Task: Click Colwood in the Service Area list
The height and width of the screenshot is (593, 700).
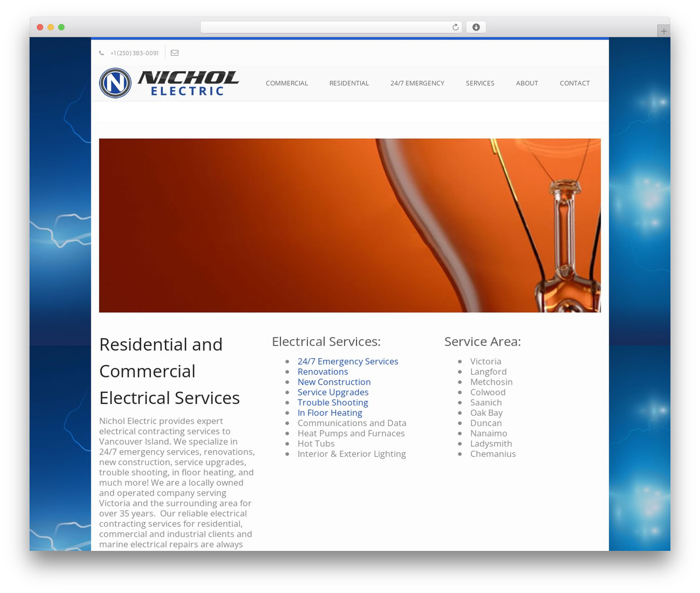Action: (x=488, y=392)
